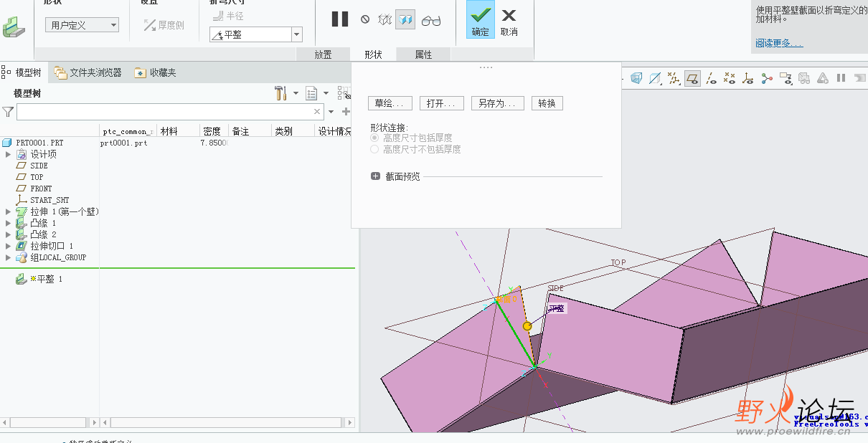Click the 转换 button
868x443 pixels.
tap(547, 103)
